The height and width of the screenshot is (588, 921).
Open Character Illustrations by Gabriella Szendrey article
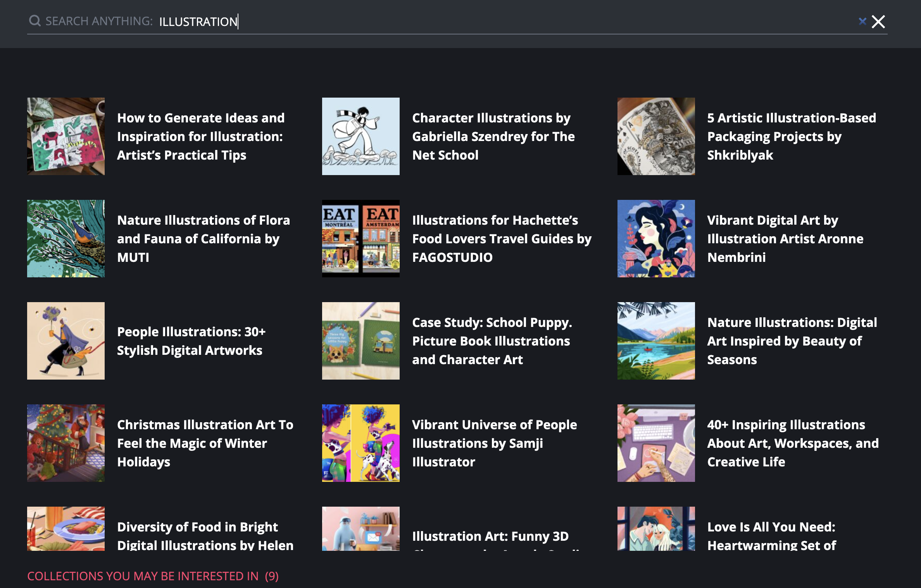[x=493, y=136]
